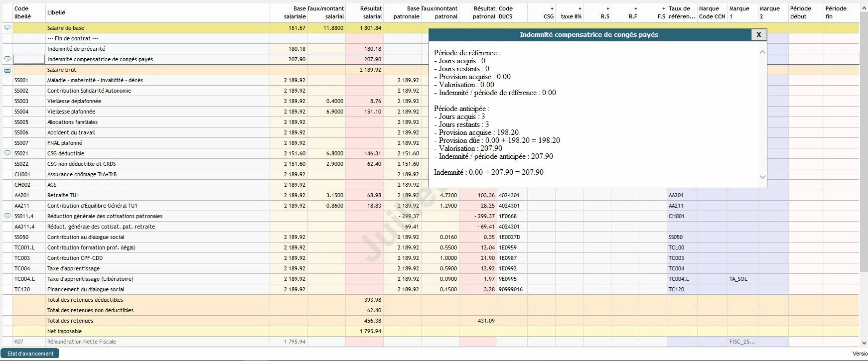Select the 393.98 total des retenues déductibles
Image resolution: width=868 pixels, height=361 pixels.
point(373,300)
